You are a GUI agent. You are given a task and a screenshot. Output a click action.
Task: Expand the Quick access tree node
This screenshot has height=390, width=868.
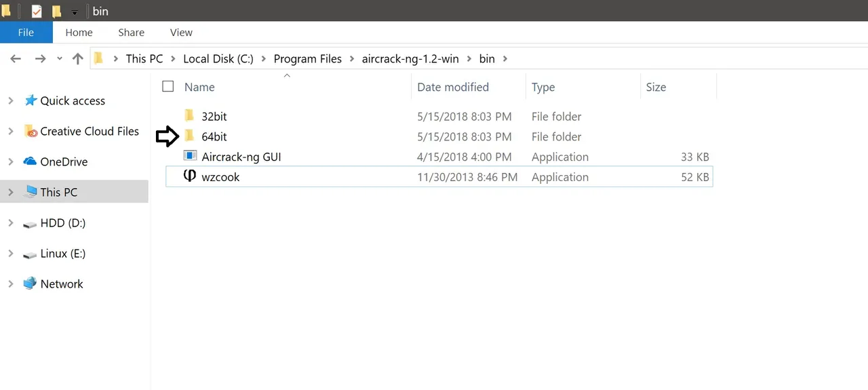10,100
